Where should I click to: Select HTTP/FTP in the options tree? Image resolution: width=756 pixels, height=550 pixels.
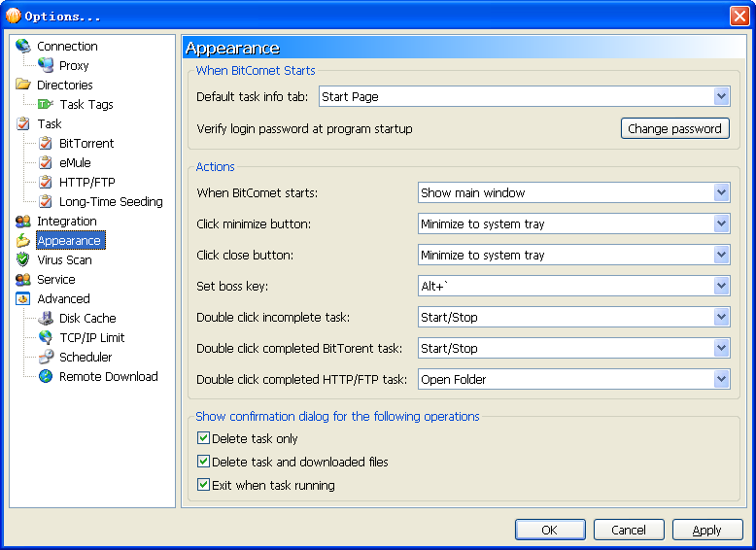click(x=87, y=183)
